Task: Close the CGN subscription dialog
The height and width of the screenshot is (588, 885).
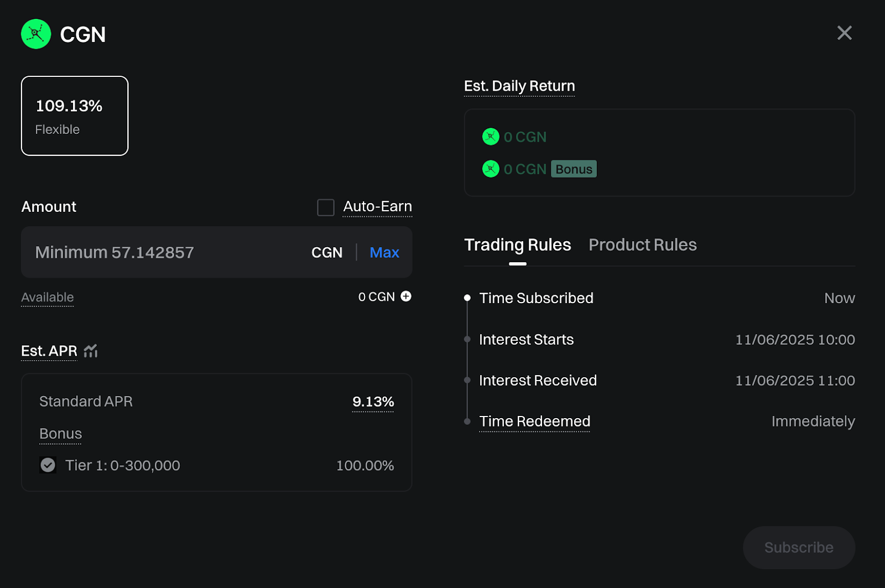Action: coord(844,33)
